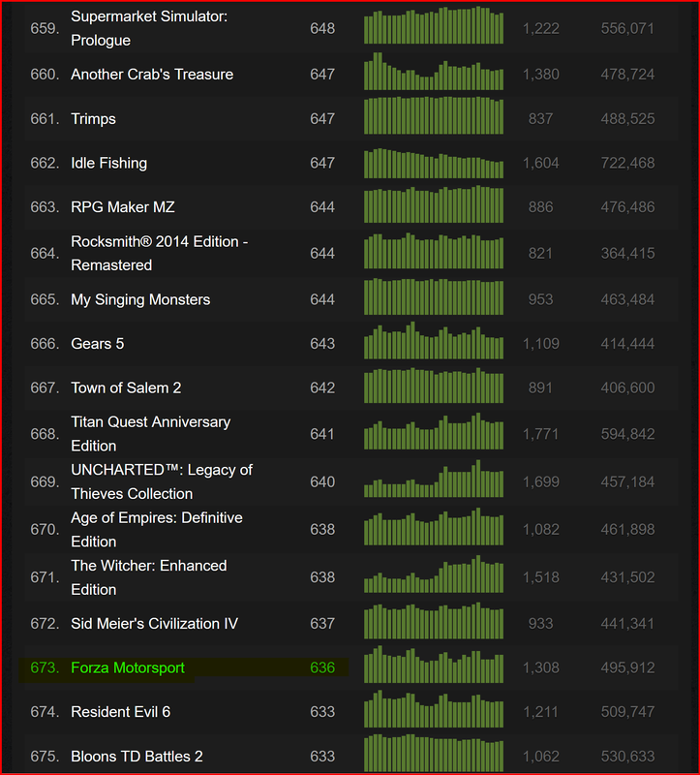Select Idle Fishing hours played 722,468
This screenshot has width=700, height=775.
628,163
